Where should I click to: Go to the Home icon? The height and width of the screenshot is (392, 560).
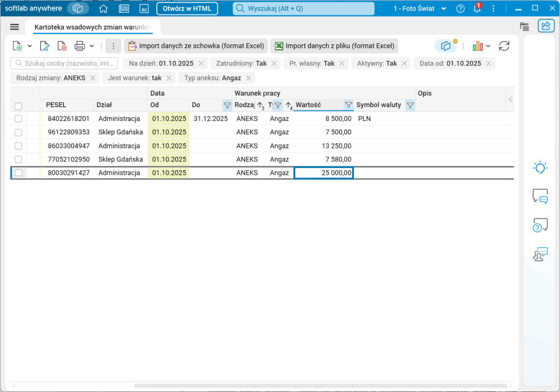click(x=103, y=8)
